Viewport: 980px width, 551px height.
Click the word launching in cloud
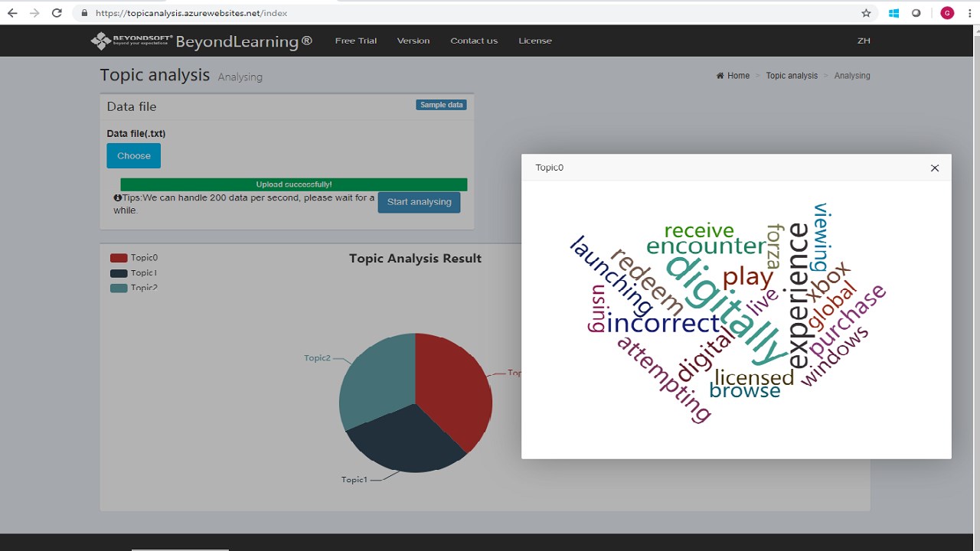click(610, 275)
